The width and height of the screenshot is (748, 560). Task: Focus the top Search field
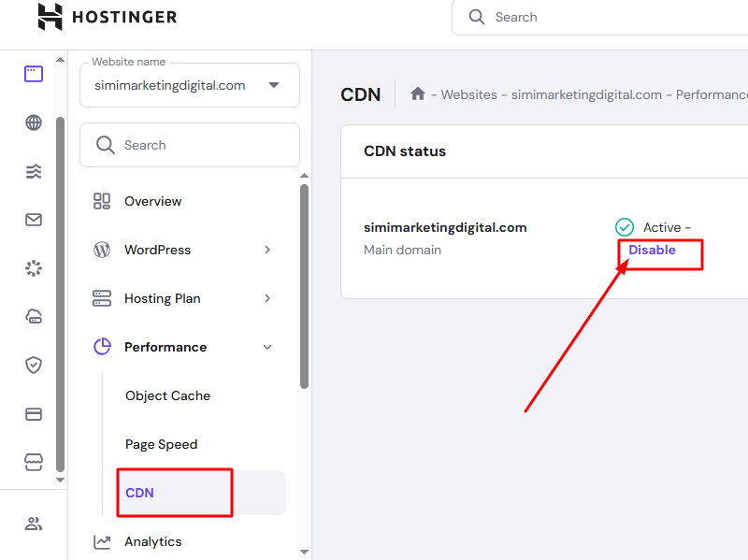click(x=600, y=17)
